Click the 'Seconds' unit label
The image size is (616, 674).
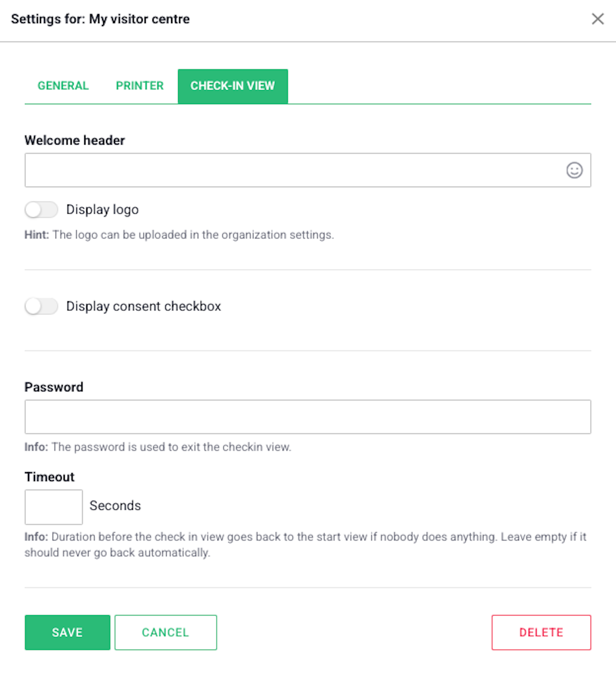point(115,506)
